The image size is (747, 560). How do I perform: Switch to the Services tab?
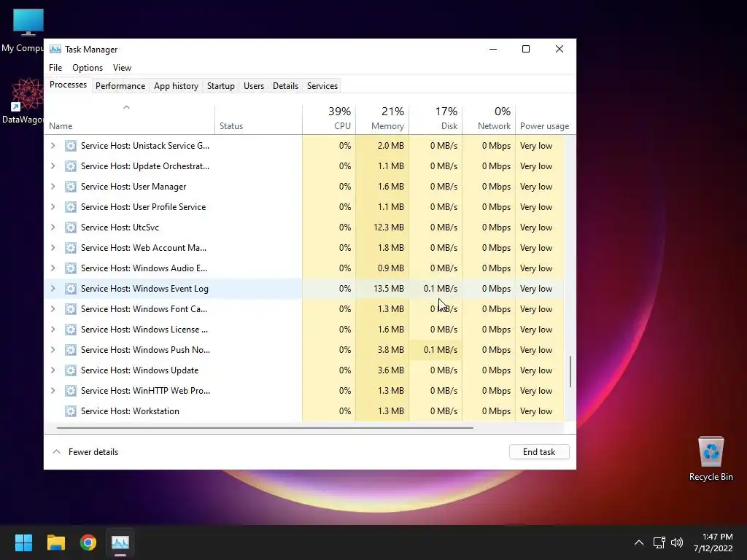(x=322, y=86)
